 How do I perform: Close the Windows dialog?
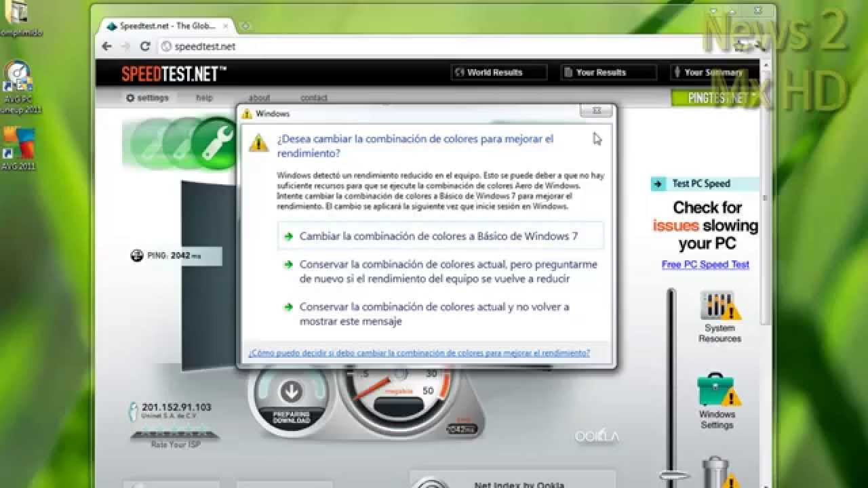pos(596,110)
